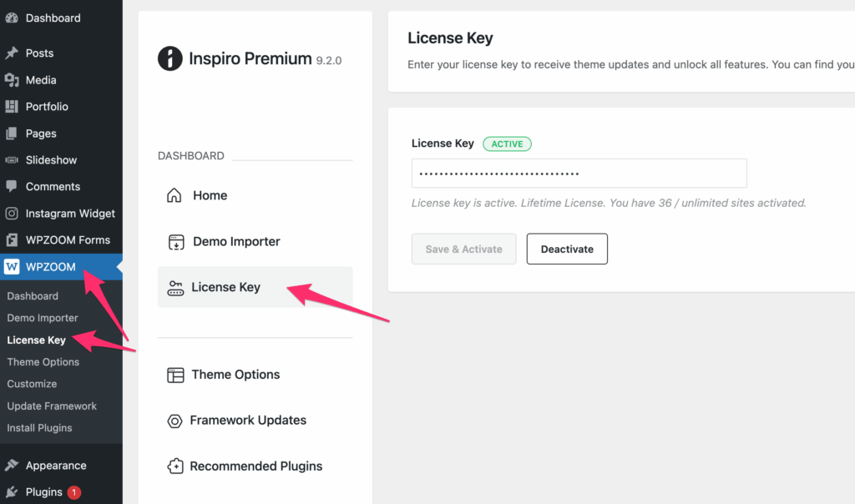
Task: Click the Save & Activate button
Action: 464,249
